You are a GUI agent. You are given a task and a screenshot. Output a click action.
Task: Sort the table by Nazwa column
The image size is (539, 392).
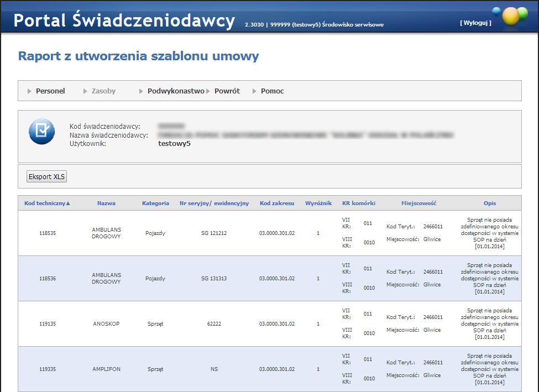click(106, 203)
